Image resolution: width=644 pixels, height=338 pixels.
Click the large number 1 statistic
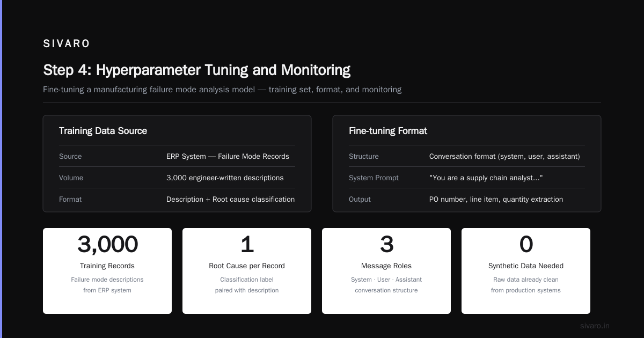coord(247,244)
